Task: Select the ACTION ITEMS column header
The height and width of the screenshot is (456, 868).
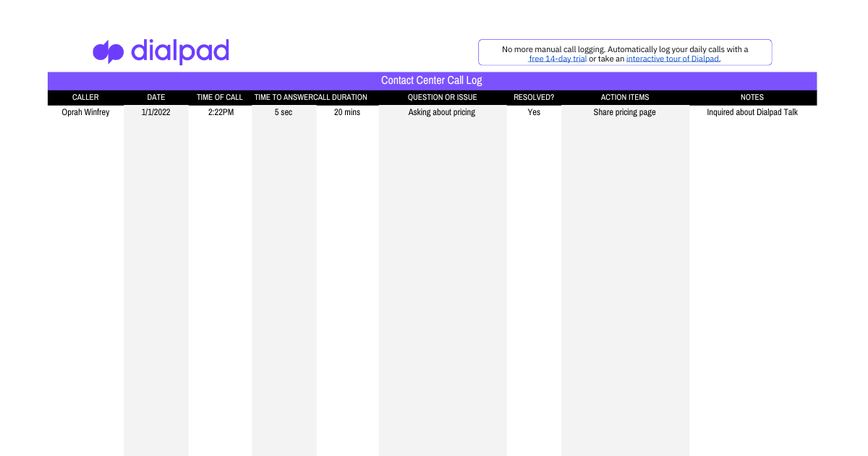Action: [x=625, y=97]
